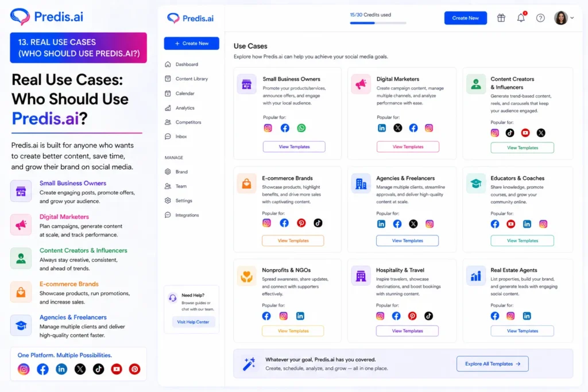View Templates for Small Business Owners
This screenshot has width=588, height=392.
[x=294, y=146]
